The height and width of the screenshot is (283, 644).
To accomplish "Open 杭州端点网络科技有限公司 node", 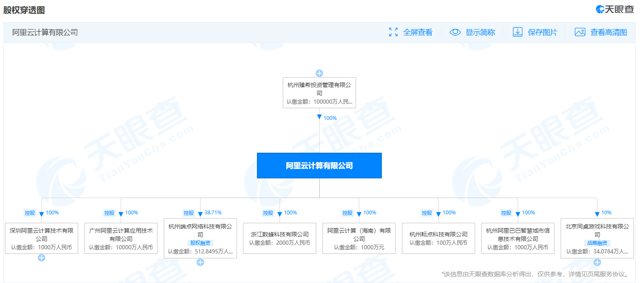I will pyautogui.click(x=200, y=238).
